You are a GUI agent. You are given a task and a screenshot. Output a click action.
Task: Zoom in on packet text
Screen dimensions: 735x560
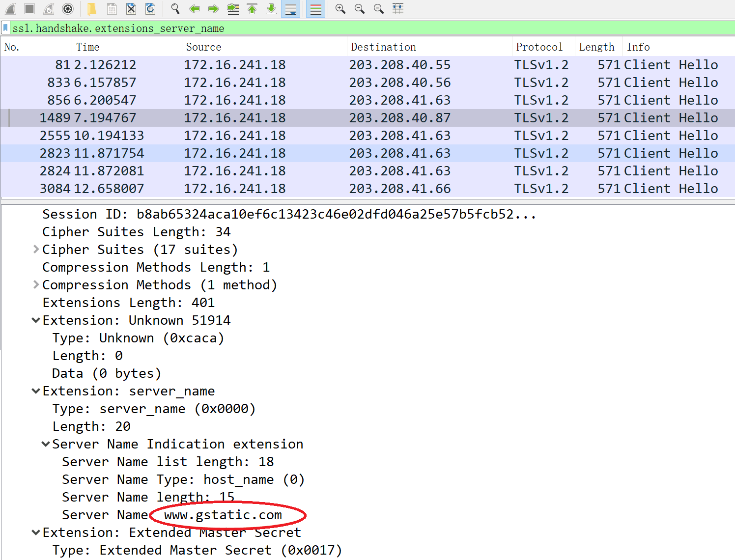click(340, 9)
